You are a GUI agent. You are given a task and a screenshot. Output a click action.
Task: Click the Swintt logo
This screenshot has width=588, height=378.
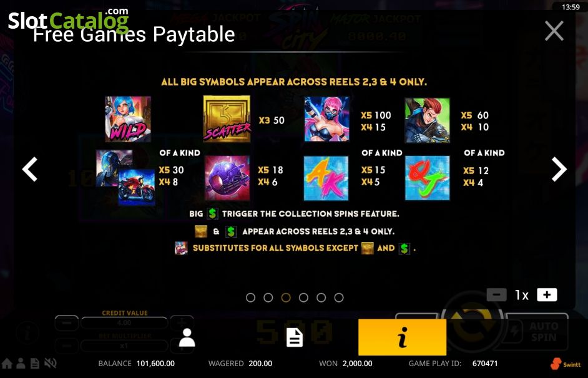(565, 364)
